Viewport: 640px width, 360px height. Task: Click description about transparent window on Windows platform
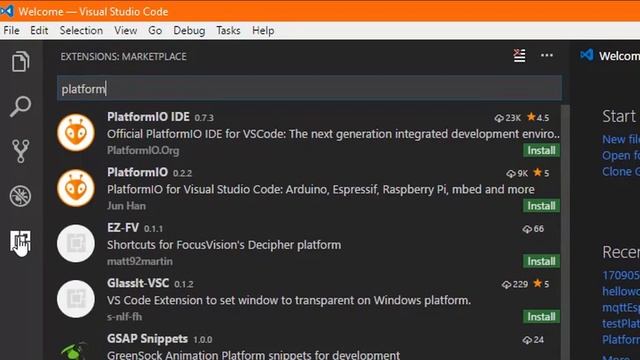coord(289,300)
